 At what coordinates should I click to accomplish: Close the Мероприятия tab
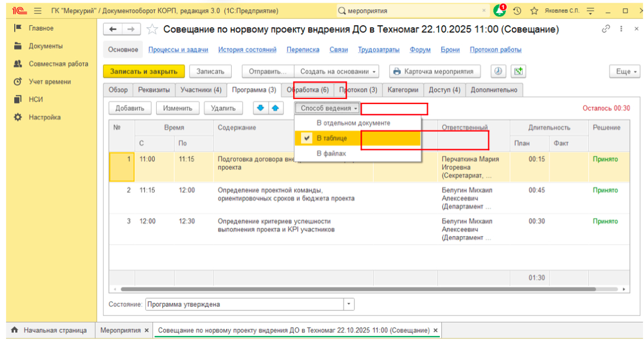(x=146, y=330)
